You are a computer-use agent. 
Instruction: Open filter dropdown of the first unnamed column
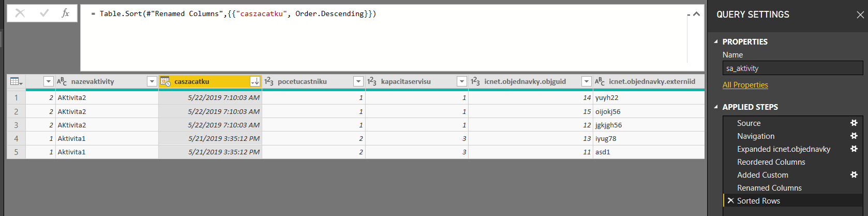[48, 81]
